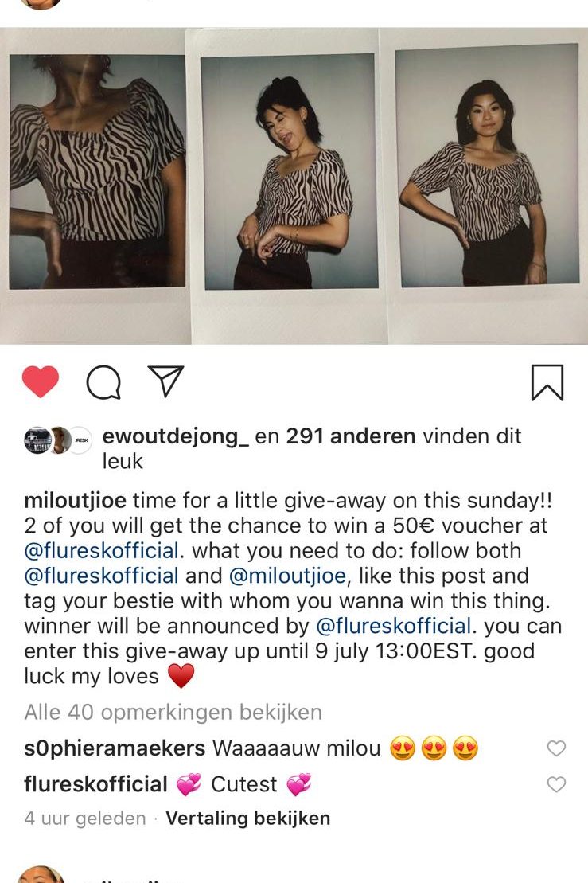Open s0phieramaekers commenter profile

pyautogui.click(x=115, y=748)
